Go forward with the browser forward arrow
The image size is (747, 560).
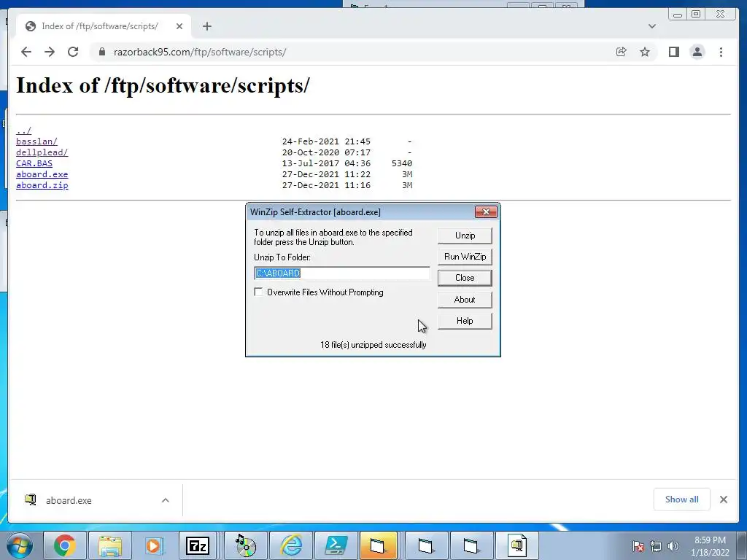coord(50,52)
